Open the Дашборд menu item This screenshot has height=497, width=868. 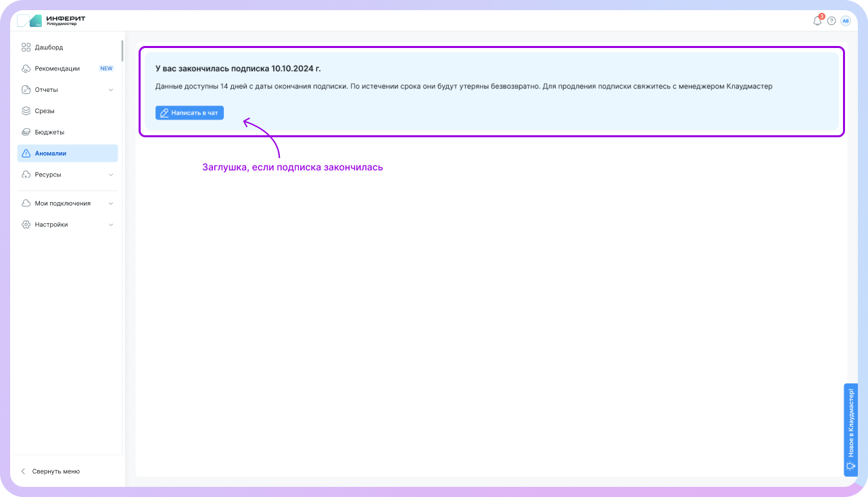[x=49, y=47]
